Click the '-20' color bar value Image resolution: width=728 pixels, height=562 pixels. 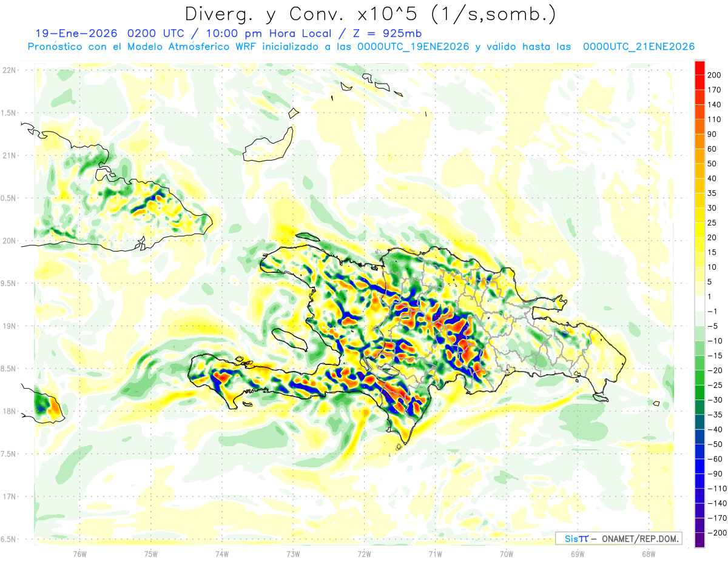(715, 370)
